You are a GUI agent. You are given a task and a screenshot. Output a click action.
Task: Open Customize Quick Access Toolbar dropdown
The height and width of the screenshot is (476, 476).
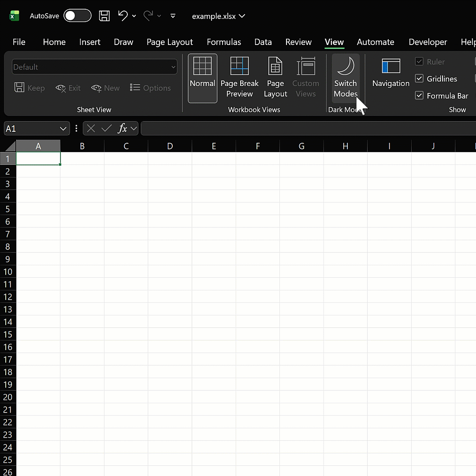pyautogui.click(x=173, y=16)
